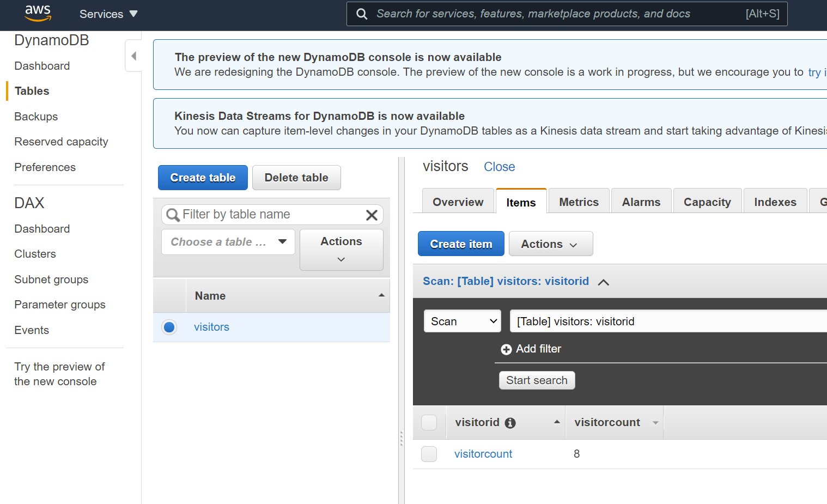Open Parameter groups in sidebar
Viewport: 827px width, 504px height.
(x=60, y=305)
